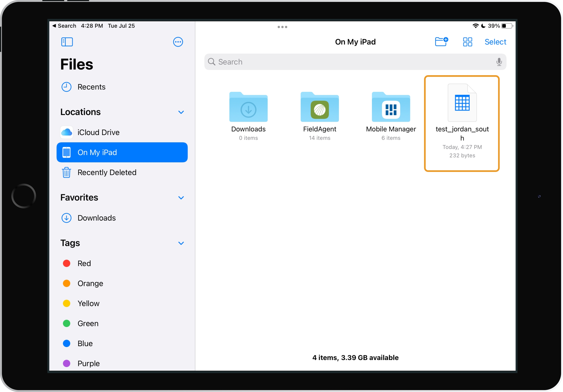Open test_jordan_south spreadsheet file
This screenshot has height=392, width=563.
click(462, 104)
